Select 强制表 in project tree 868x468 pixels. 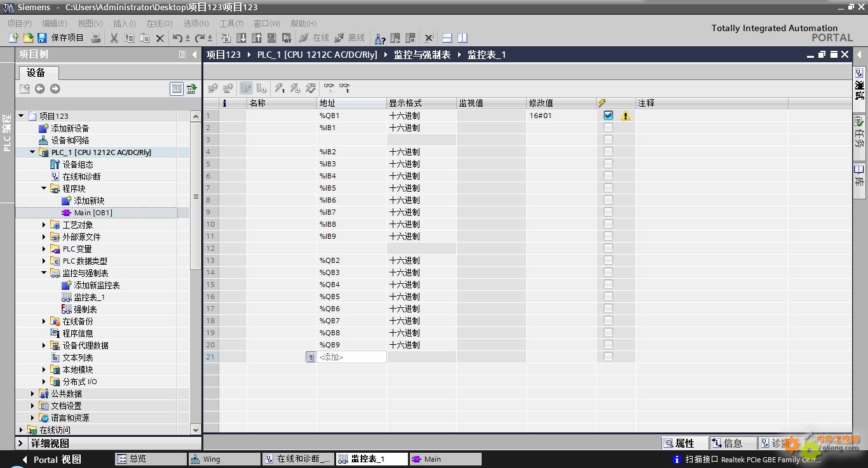[x=85, y=309]
